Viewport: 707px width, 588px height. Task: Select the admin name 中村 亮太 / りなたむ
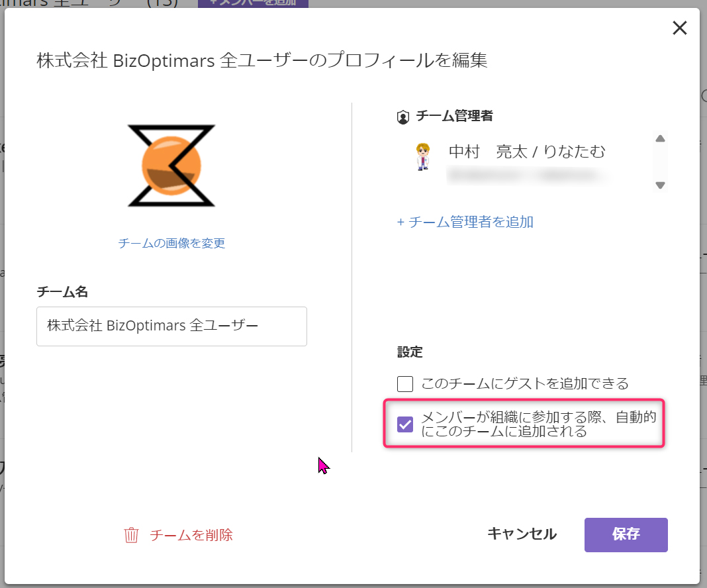(527, 152)
